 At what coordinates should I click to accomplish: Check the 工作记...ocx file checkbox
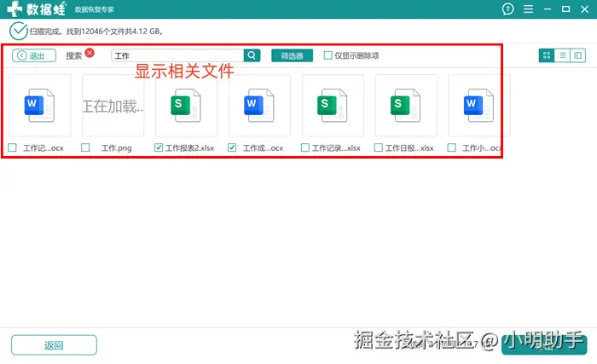click(x=13, y=147)
